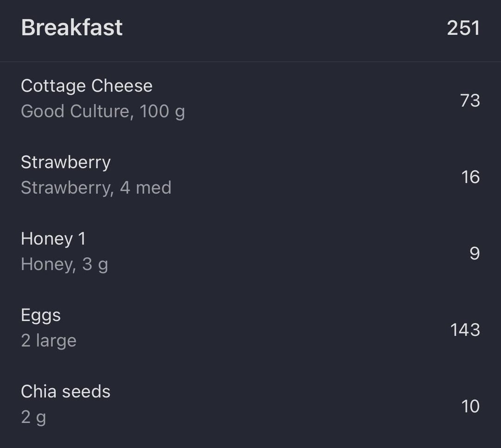Tap the 16 calorie value for Strawberry
Screen dimensions: 501x448
470,177
